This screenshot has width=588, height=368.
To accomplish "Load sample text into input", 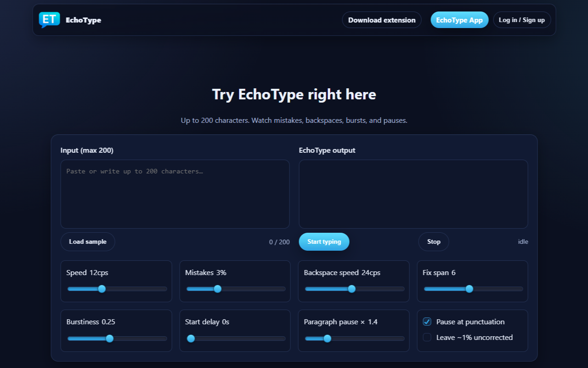I will 88,241.
